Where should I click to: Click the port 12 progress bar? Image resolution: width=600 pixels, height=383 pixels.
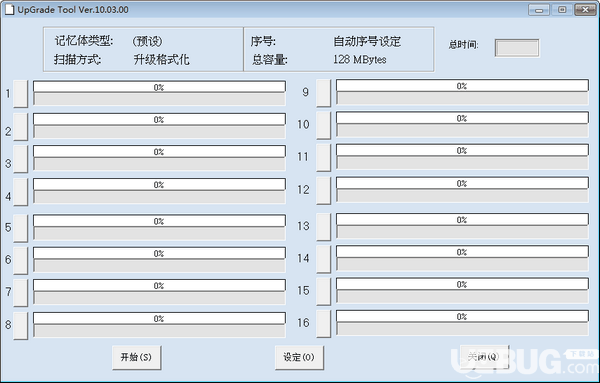[x=462, y=183]
